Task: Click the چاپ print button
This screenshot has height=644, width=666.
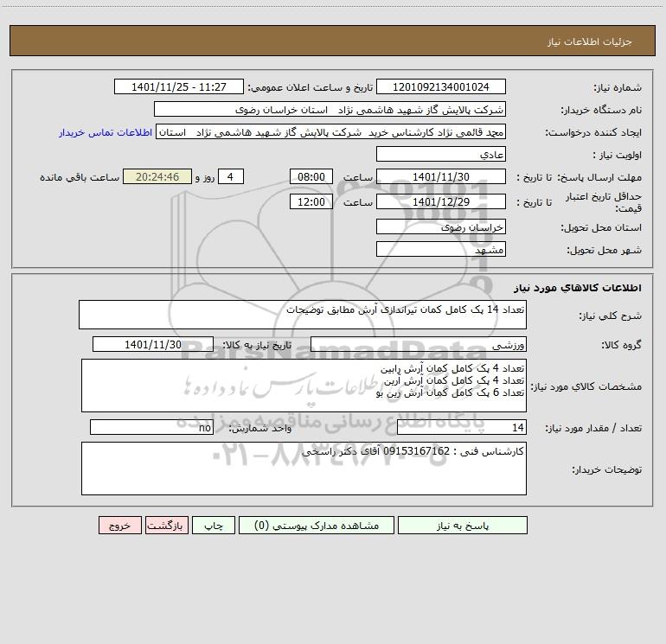Action: 214,525
